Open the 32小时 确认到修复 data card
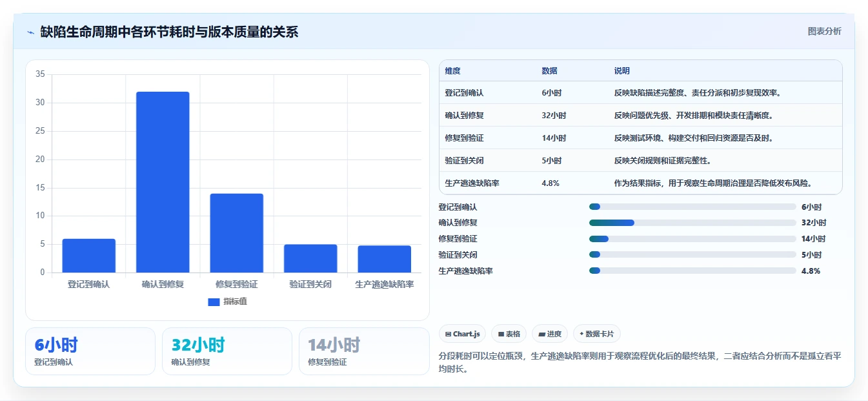 227,351
